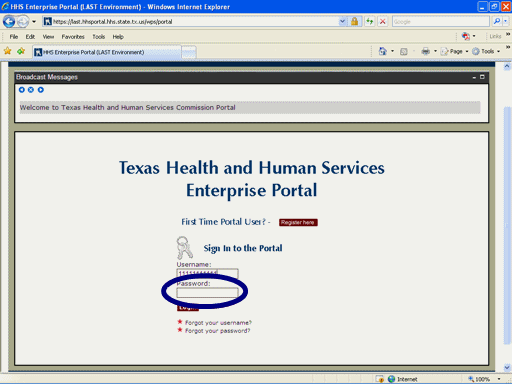Click the Stop loading X icon
This screenshot has height=384, width=512.
click(x=383, y=22)
